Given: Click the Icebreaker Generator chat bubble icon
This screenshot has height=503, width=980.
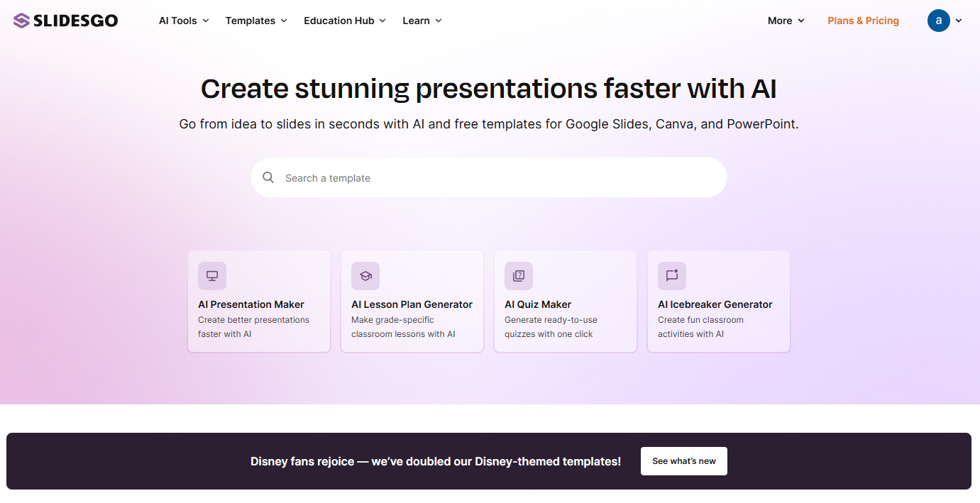Looking at the screenshot, I should coord(672,276).
